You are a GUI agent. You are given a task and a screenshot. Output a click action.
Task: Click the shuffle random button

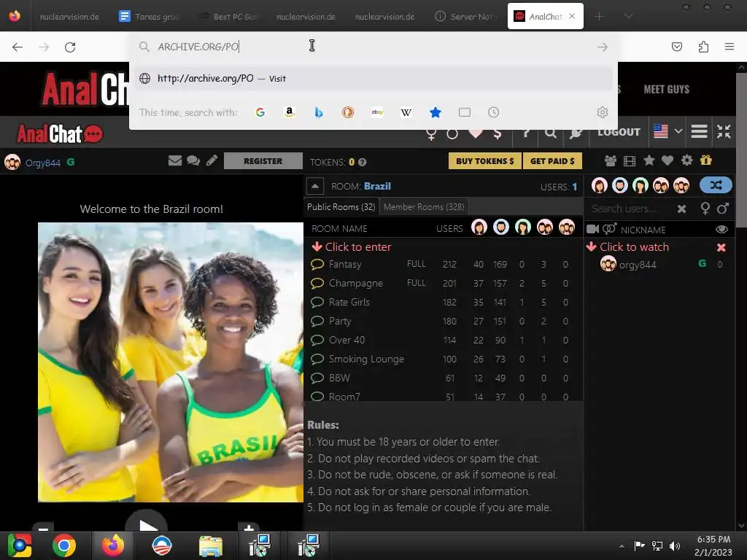(716, 185)
